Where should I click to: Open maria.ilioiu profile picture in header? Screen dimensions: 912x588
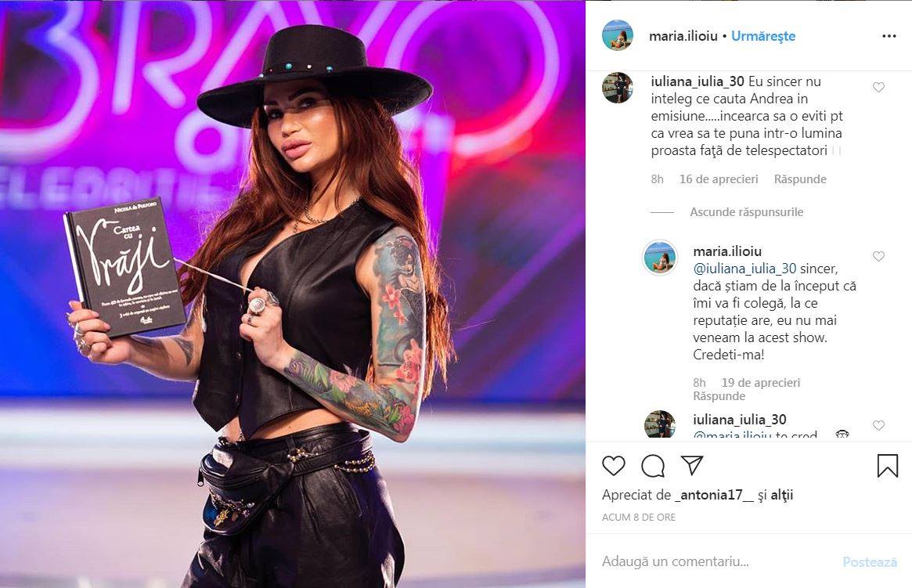tap(617, 35)
